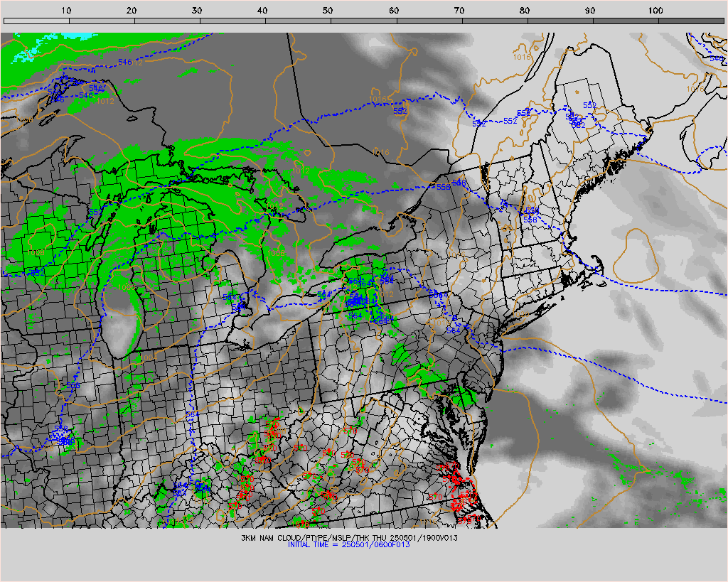This screenshot has height=582, width=728.
Task: Click the '70' legend scale label
Action: click(x=459, y=10)
